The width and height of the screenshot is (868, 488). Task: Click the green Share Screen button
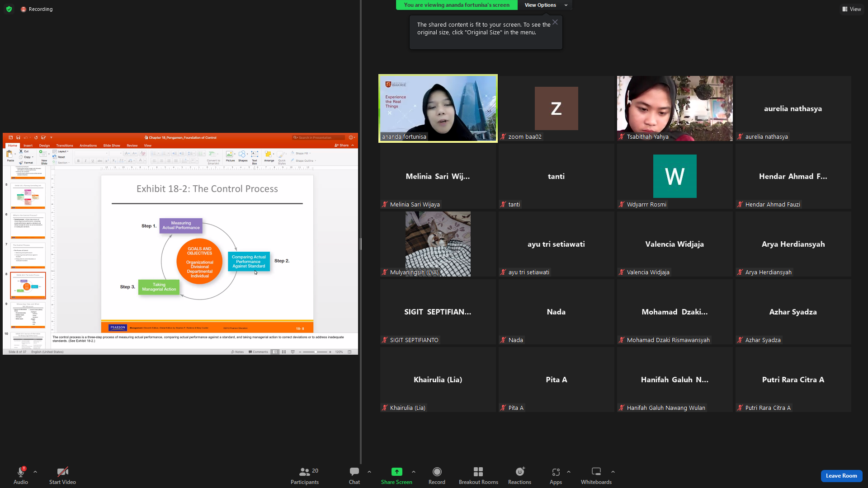[396, 475]
